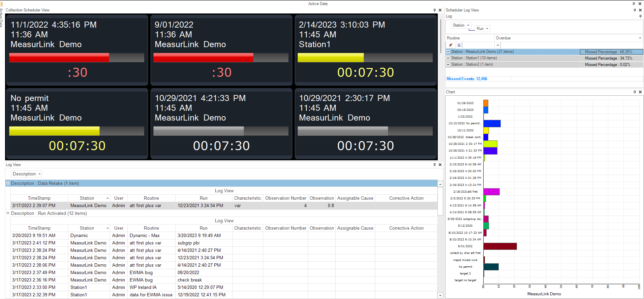Sort by the Overdue column header
644x299 pixels.
[569, 38]
